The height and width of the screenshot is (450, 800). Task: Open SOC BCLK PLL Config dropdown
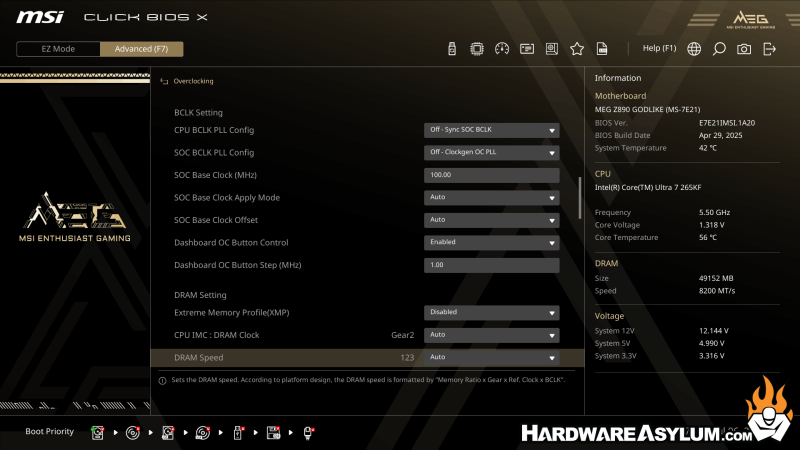(491, 153)
